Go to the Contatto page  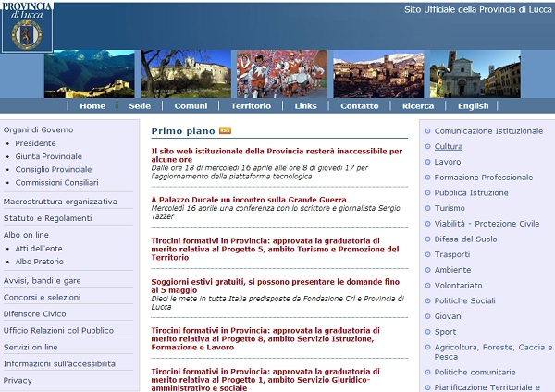pos(360,106)
